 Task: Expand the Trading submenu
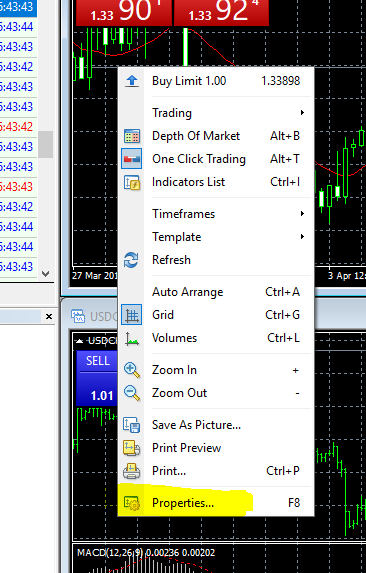tap(216, 113)
